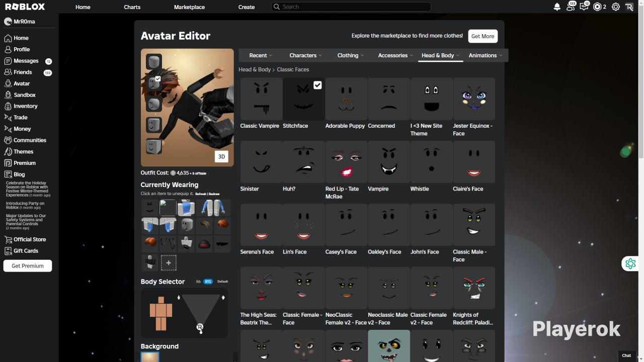Select the R6 body type
The image size is (644, 362).
tap(199, 282)
